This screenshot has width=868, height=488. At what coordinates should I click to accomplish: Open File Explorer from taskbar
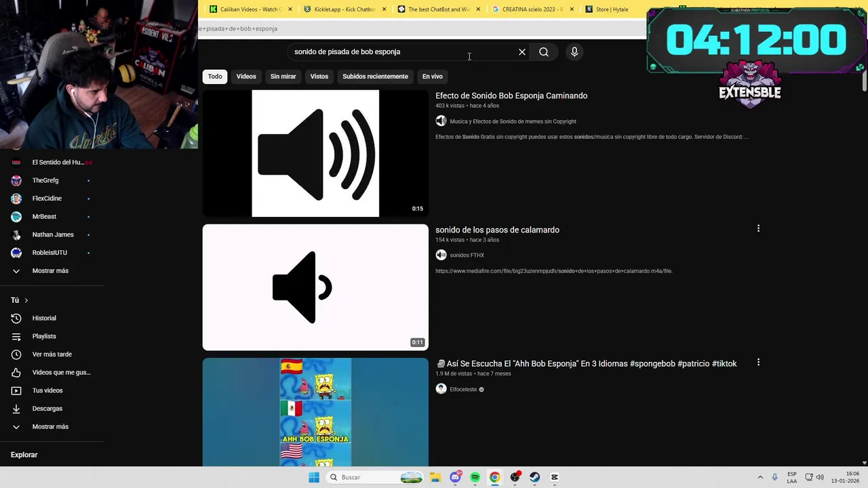coord(435,477)
